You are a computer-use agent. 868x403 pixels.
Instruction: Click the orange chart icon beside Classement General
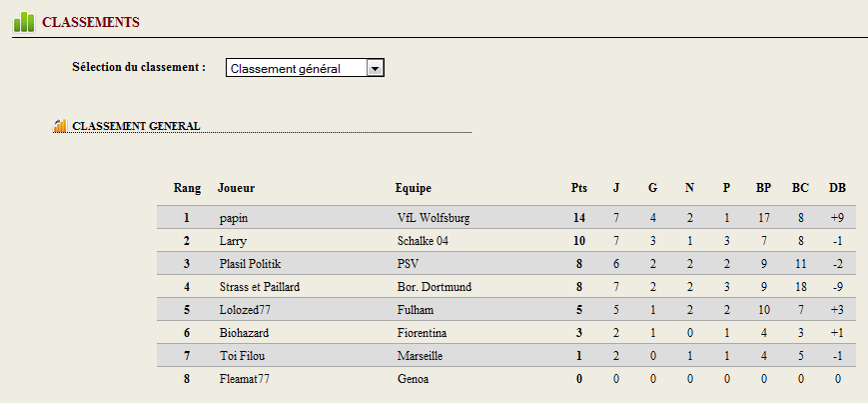[x=60, y=126]
